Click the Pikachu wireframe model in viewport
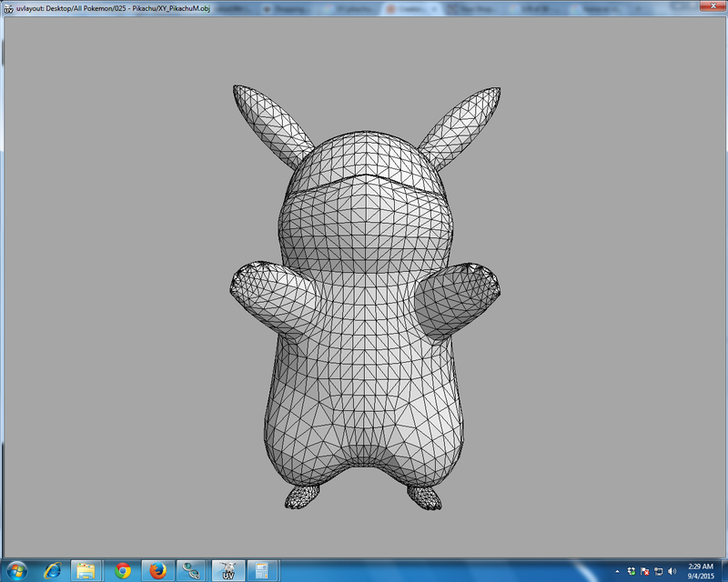This screenshot has height=582, width=728. (365, 297)
